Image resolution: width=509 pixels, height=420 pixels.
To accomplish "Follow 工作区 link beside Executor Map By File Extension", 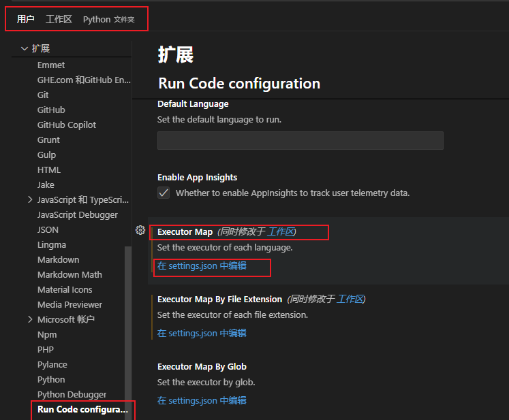I will pyautogui.click(x=350, y=299).
